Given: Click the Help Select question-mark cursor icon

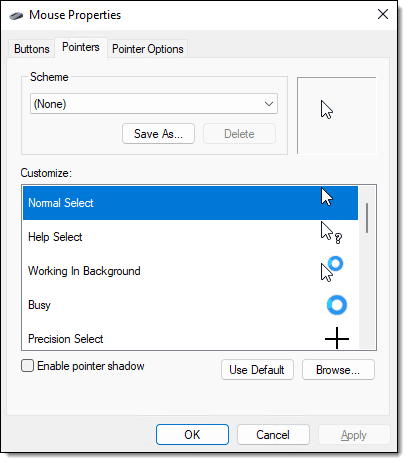Looking at the screenshot, I should (x=331, y=233).
